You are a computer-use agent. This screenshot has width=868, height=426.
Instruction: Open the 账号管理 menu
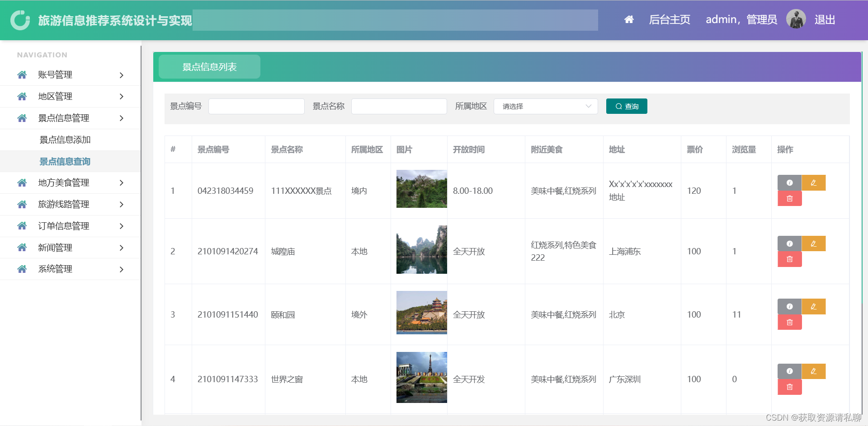pyautogui.click(x=71, y=75)
